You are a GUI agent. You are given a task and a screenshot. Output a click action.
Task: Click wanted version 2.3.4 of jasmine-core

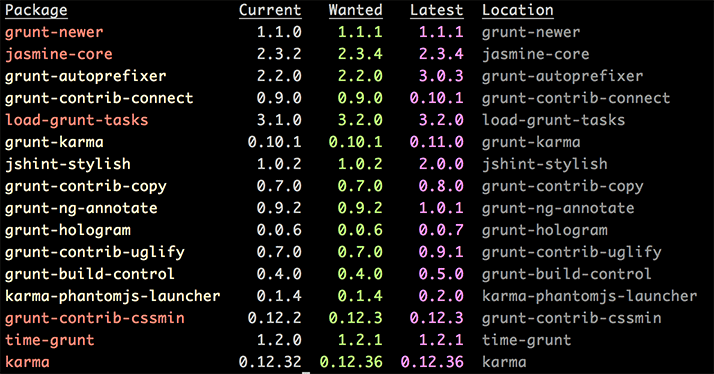[360, 54]
